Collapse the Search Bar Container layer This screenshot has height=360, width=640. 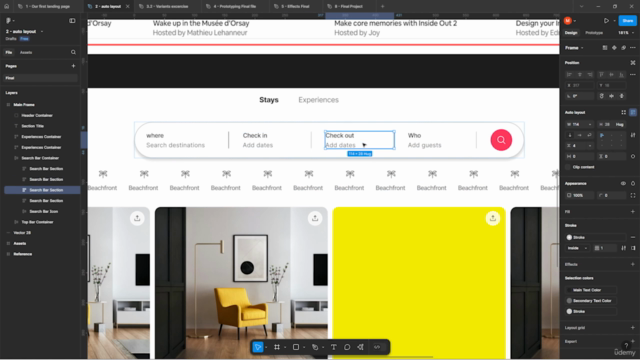click(16, 158)
